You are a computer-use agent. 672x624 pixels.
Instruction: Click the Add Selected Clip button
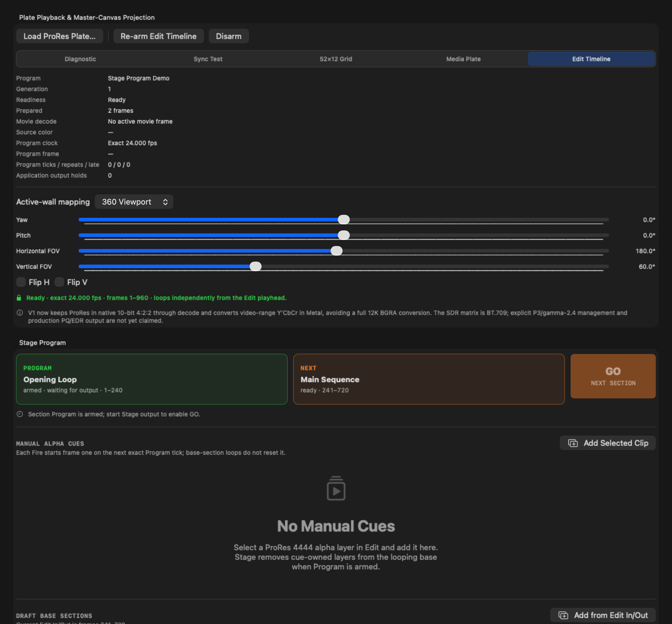(x=607, y=443)
